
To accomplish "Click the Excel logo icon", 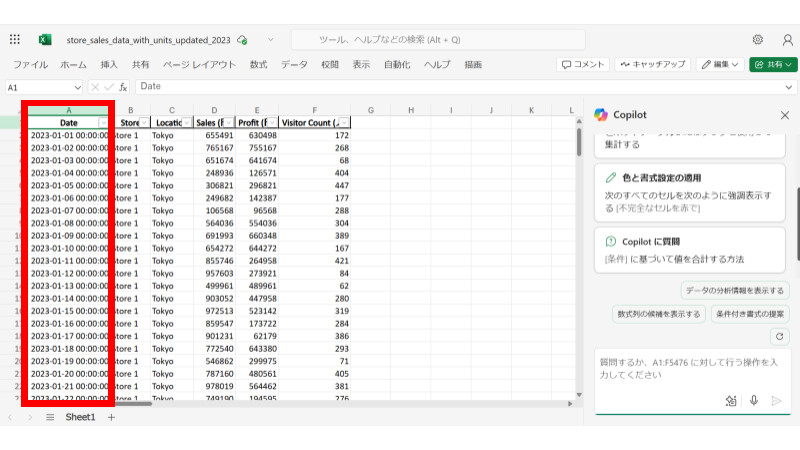I will pos(45,39).
